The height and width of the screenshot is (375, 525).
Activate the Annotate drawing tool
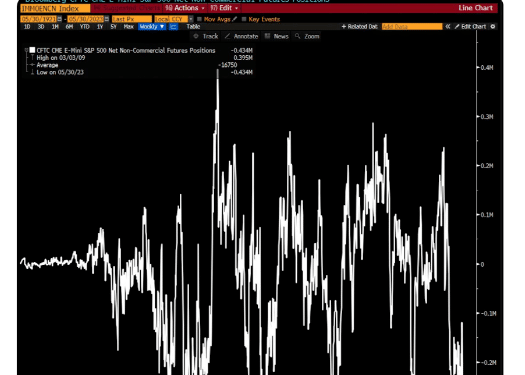tap(241, 36)
